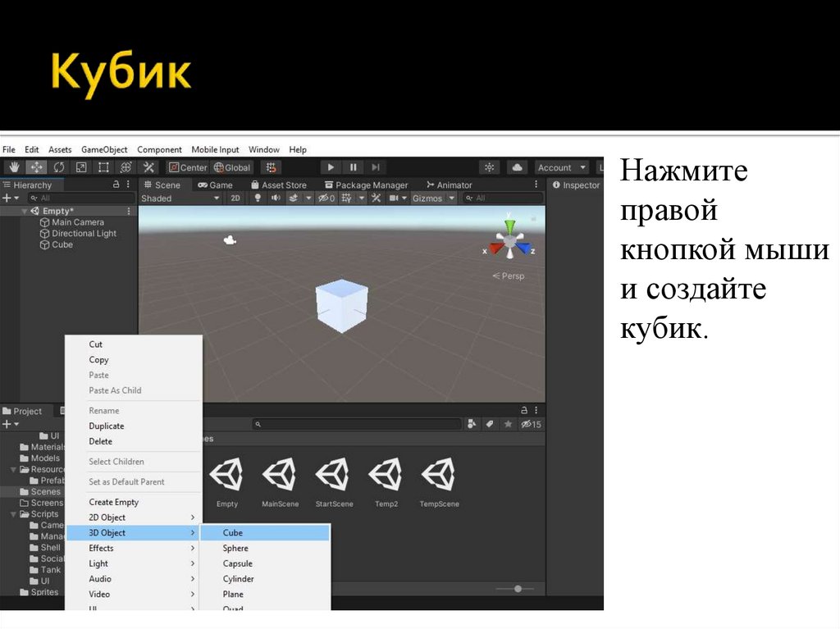Open Scene view options kebab menu

pyautogui.click(x=536, y=185)
